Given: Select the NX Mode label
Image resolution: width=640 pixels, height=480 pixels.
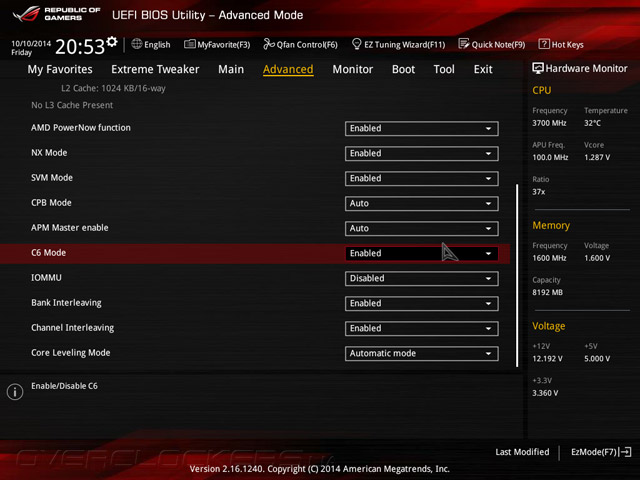Looking at the screenshot, I should click(x=49, y=153).
